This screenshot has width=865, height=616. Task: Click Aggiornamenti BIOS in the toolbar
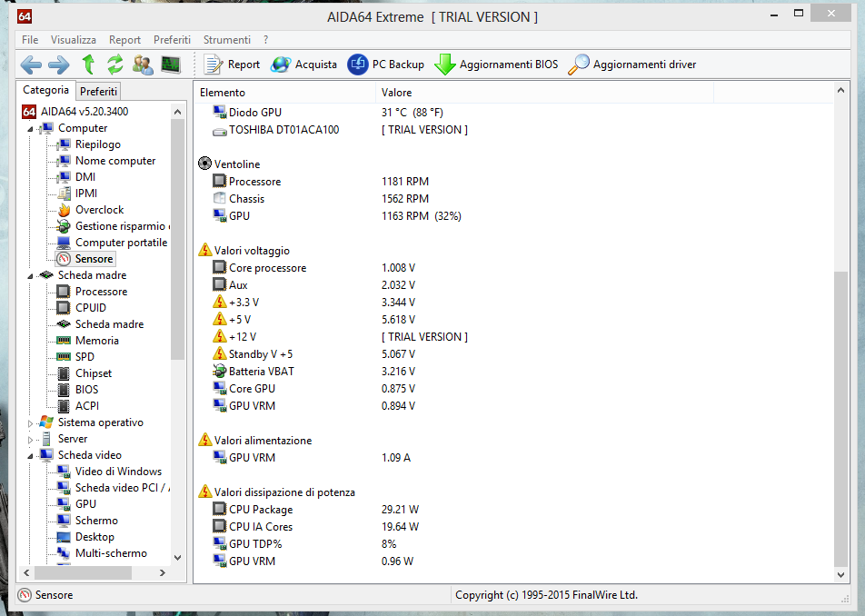coord(496,65)
